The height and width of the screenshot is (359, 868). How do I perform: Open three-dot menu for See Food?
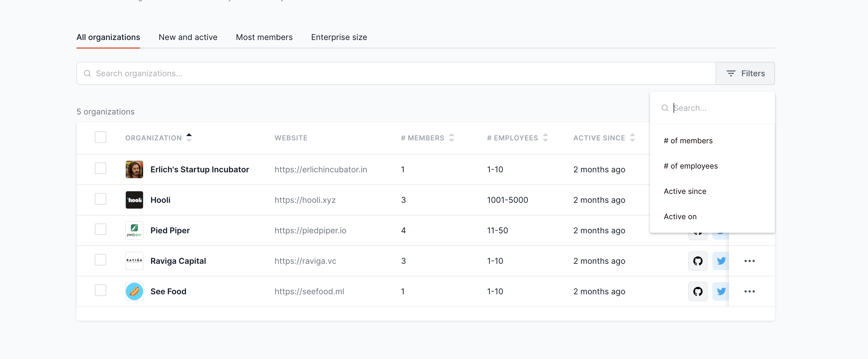[749, 291]
